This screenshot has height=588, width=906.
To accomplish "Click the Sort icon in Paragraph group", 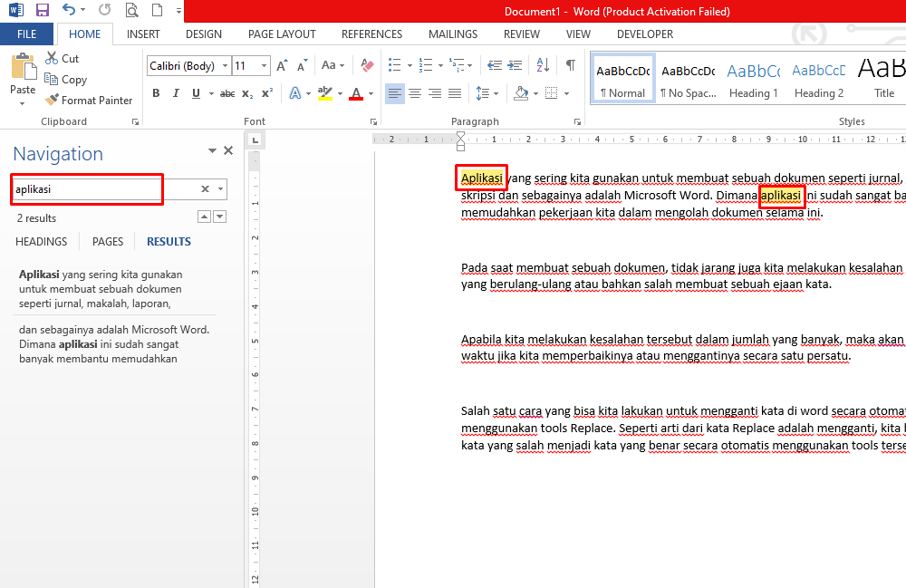I will point(545,65).
